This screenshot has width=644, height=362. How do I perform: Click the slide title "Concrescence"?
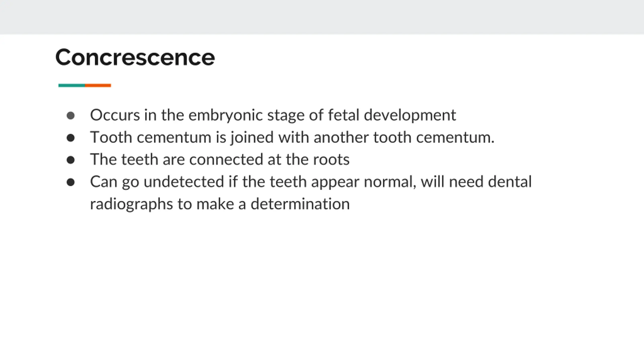click(135, 58)
